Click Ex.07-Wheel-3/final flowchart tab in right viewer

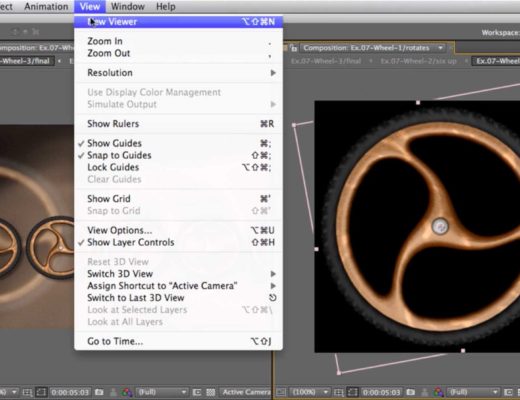pos(326,61)
